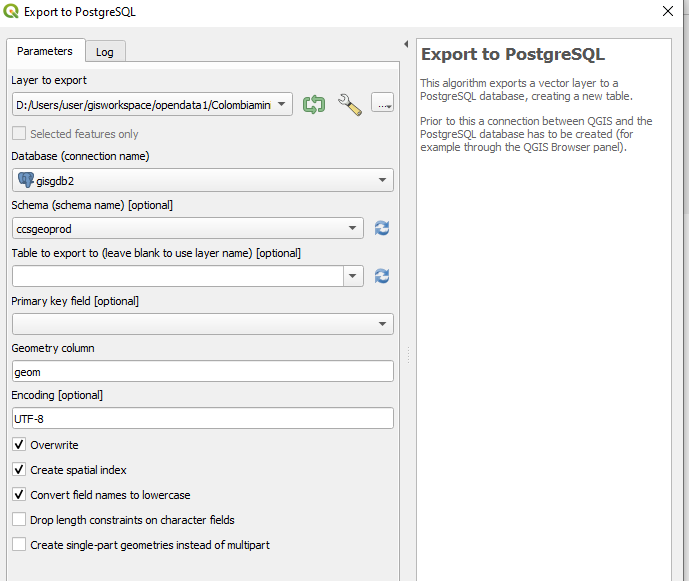Enable Create single-part geometries option

[x=19, y=545]
